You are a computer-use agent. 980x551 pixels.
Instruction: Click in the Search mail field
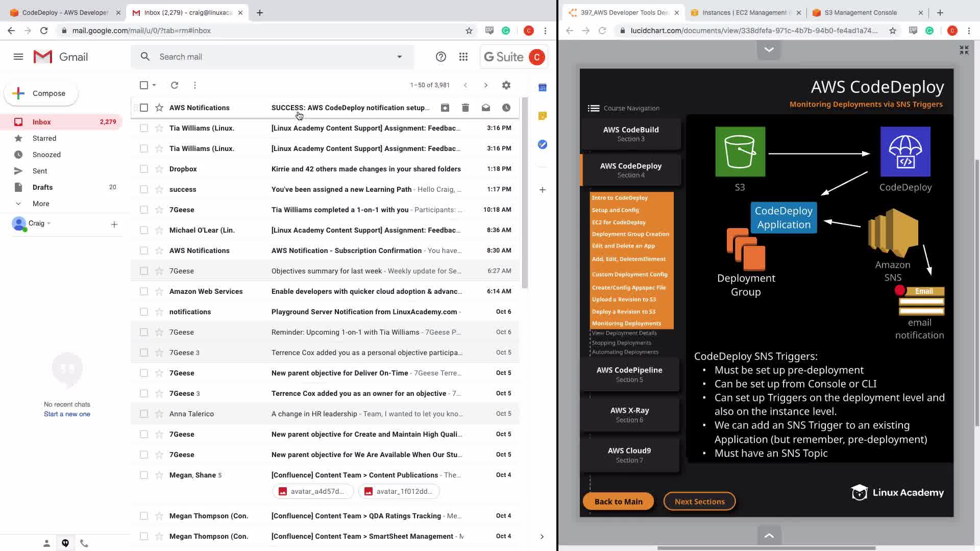271,57
